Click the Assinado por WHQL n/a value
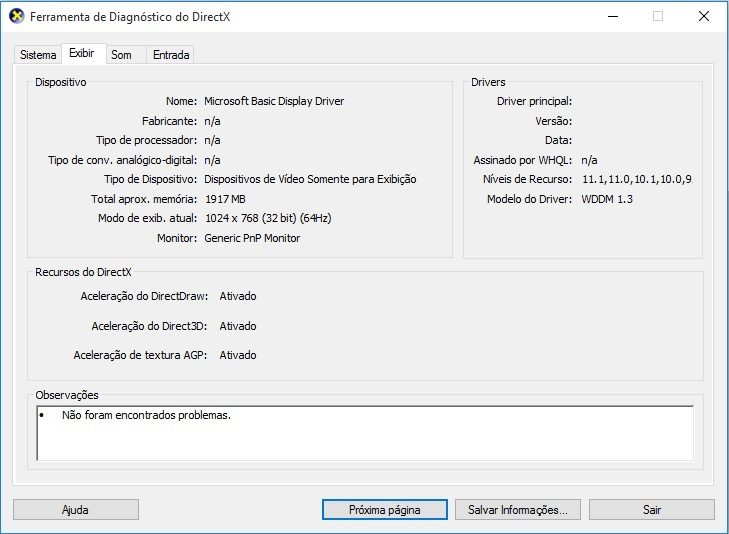The width and height of the screenshot is (729, 534). point(589,160)
